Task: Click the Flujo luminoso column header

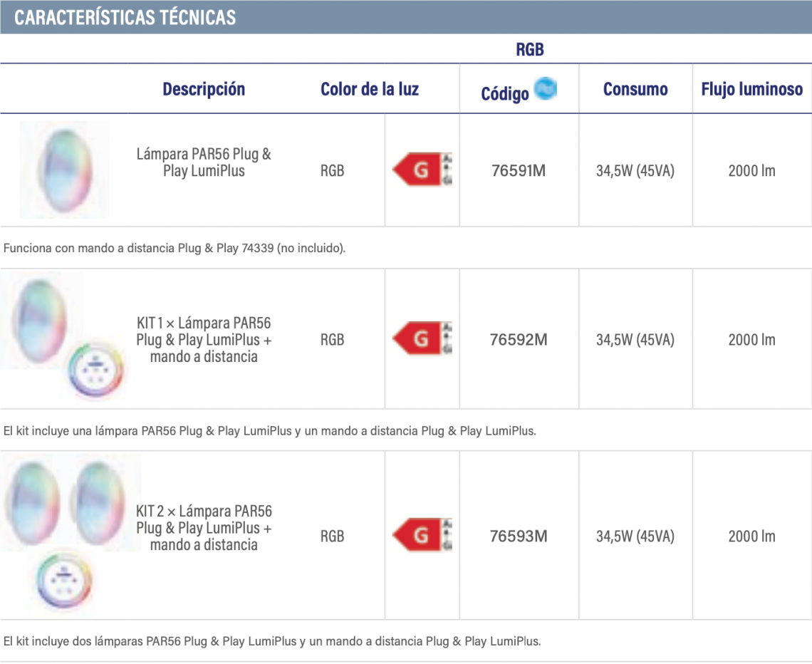Action: coord(752,89)
